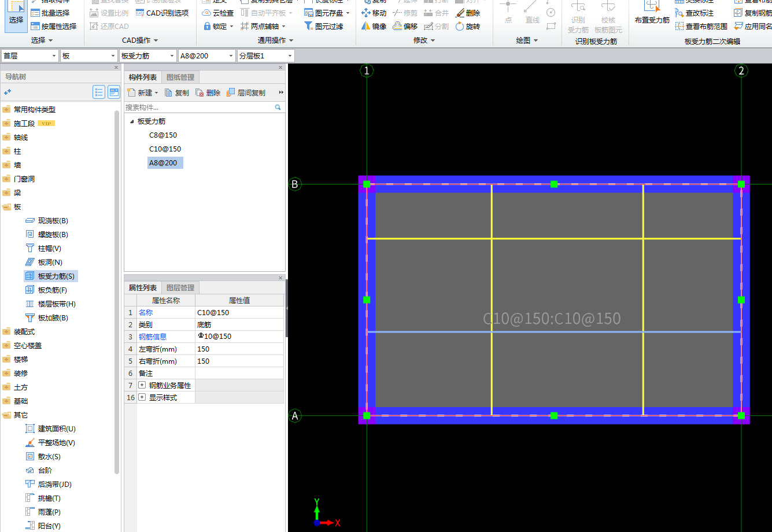
Task: Click the 复制钢筋 copy rebar tool
Action: pyautogui.click(x=753, y=13)
